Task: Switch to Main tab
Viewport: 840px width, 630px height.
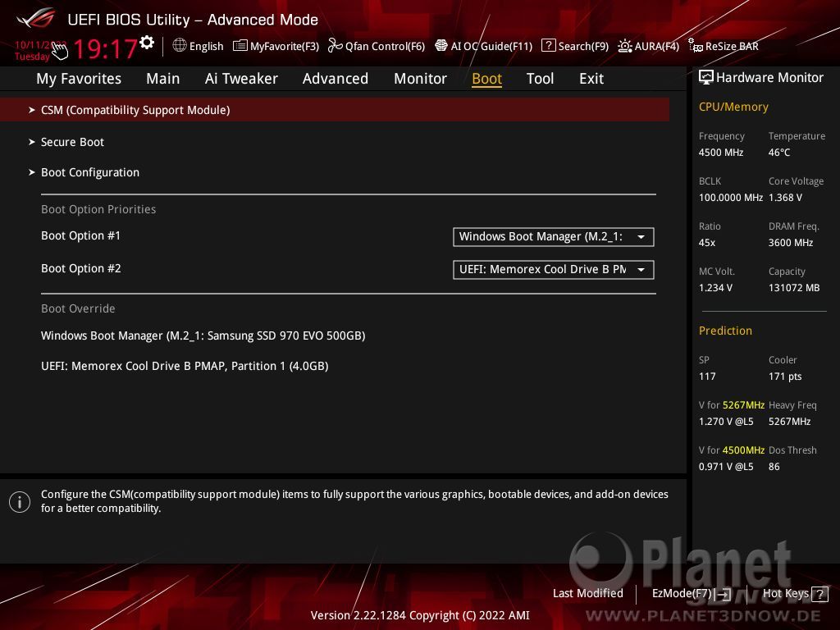Action: [x=163, y=79]
